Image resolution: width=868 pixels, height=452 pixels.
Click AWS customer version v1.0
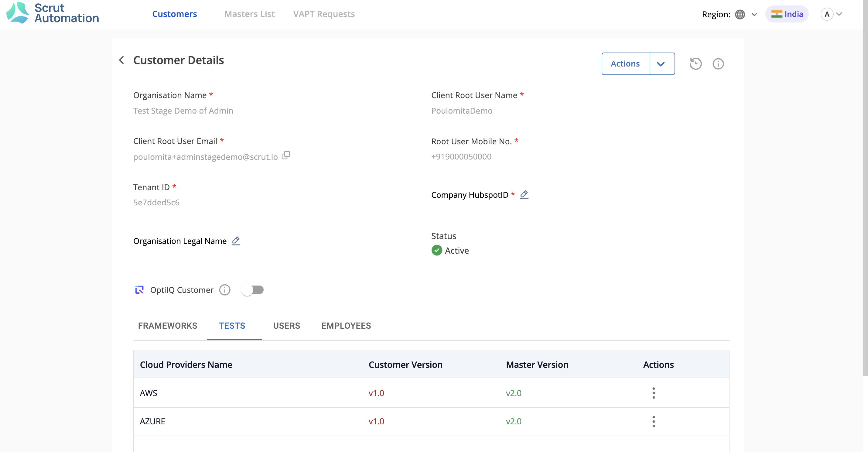(376, 393)
